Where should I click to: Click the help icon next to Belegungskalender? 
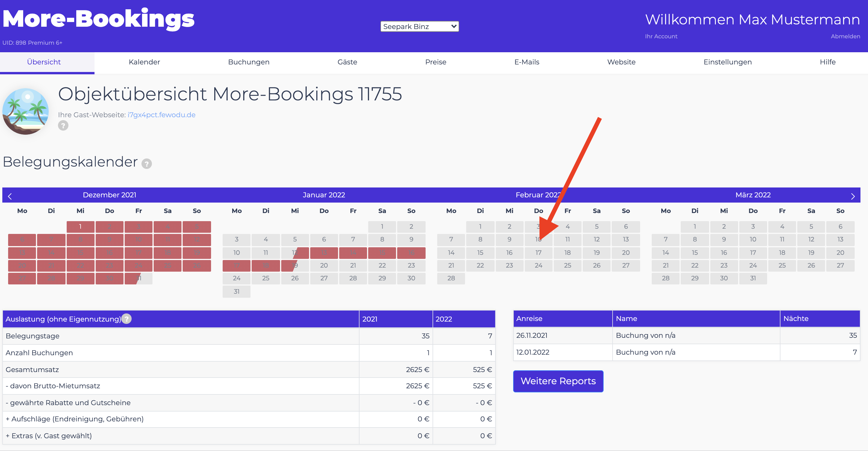(x=147, y=164)
